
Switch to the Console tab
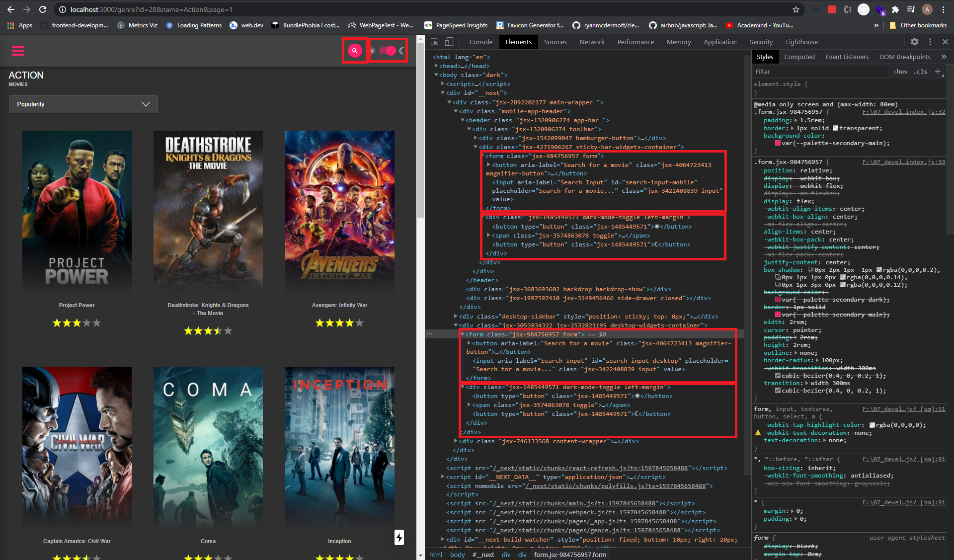(x=480, y=42)
